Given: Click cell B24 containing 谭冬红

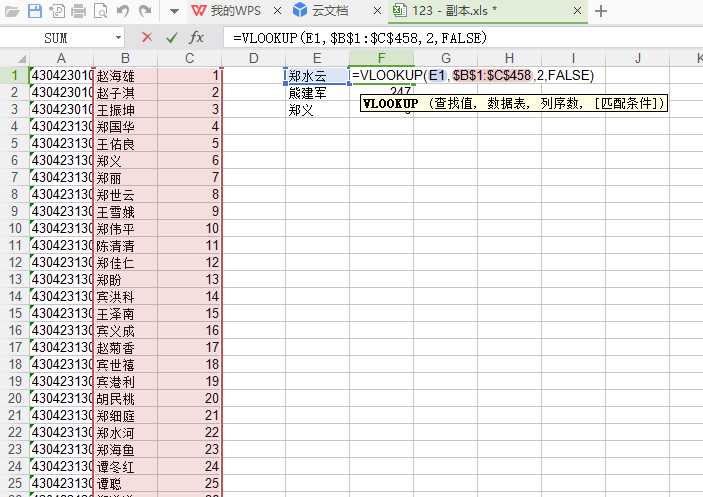Looking at the screenshot, I should tap(126, 467).
